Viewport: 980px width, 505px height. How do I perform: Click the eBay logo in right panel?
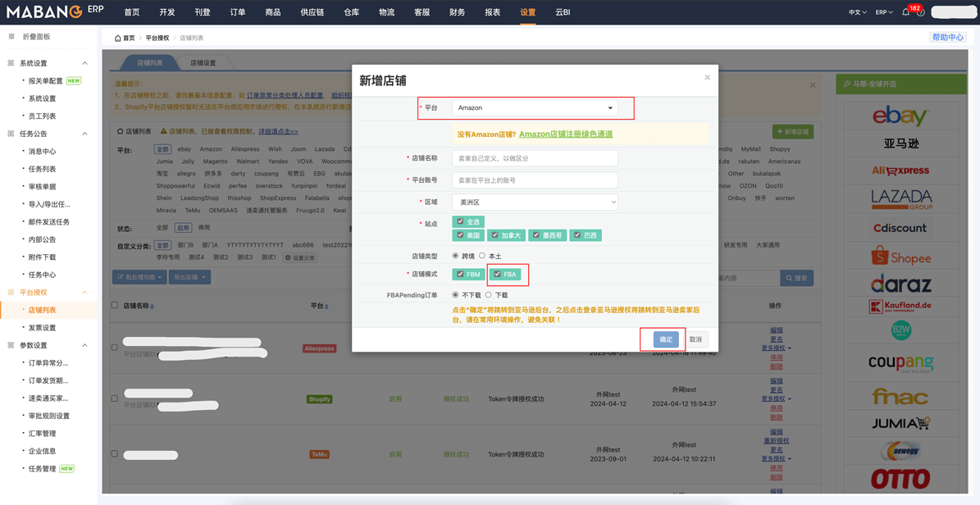tap(900, 116)
